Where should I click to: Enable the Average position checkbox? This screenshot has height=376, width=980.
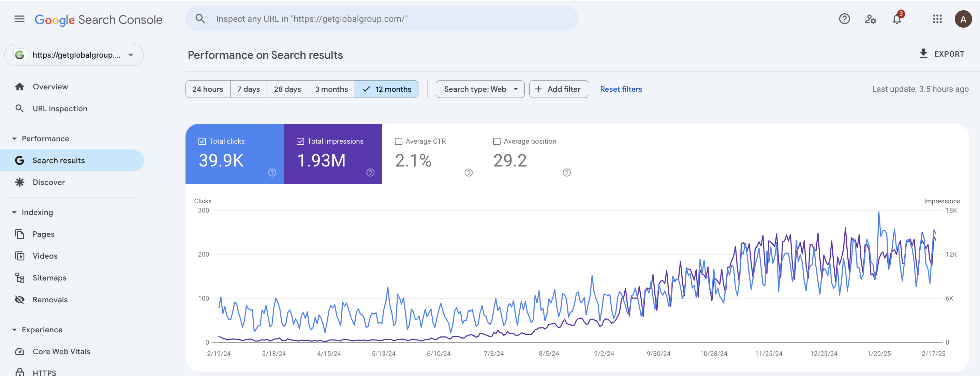[496, 141]
